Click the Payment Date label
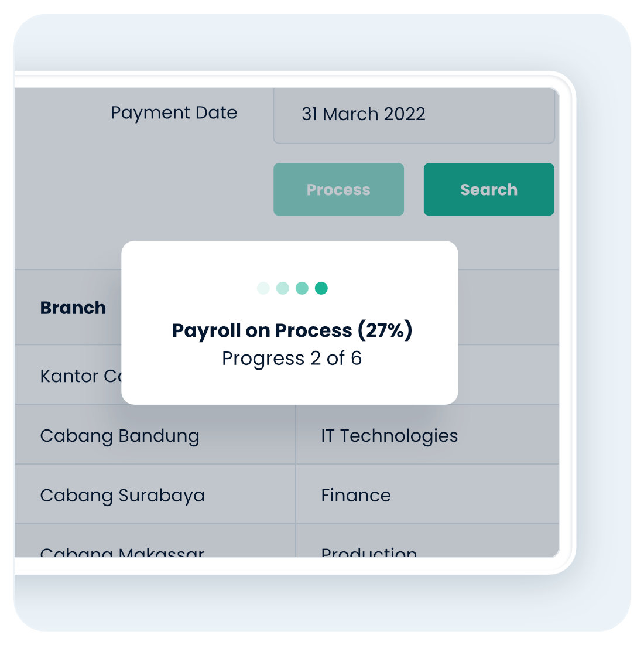The width and height of the screenshot is (644, 645). [174, 112]
